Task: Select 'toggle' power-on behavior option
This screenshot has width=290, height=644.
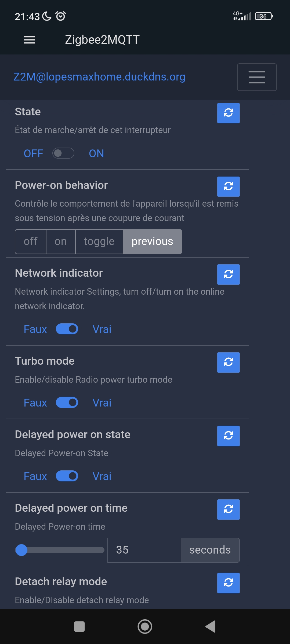Action: 99,241
